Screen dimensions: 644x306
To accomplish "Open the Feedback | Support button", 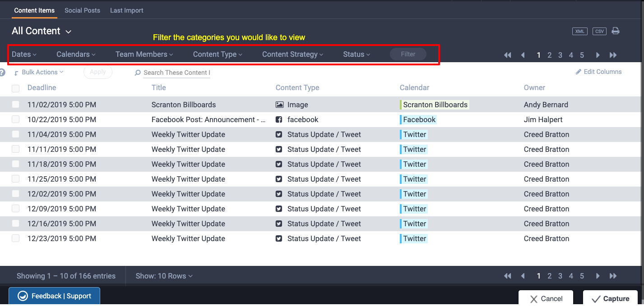I will click(54, 296).
